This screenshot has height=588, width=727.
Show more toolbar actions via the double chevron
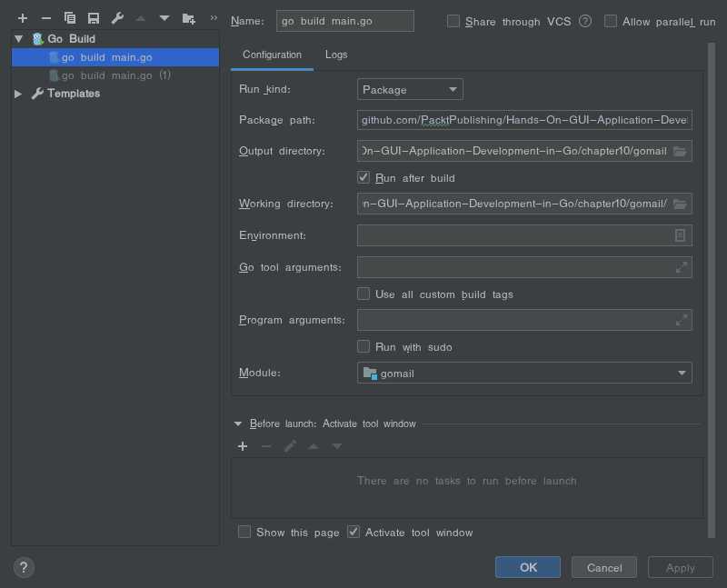click(x=214, y=18)
